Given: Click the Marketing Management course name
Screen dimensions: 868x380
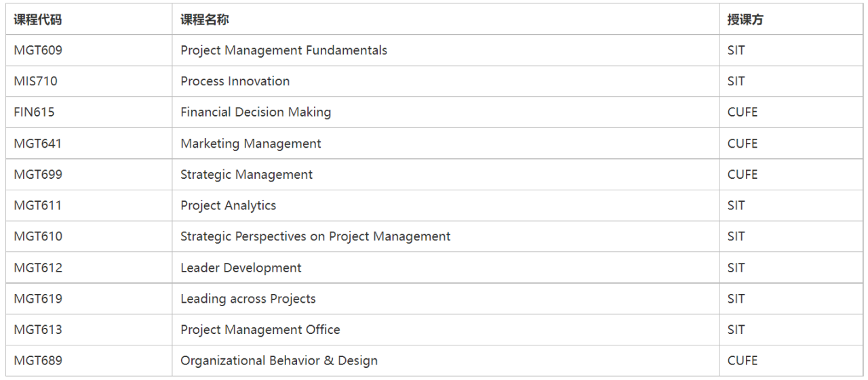Looking at the screenshot, I should [251, 144].
